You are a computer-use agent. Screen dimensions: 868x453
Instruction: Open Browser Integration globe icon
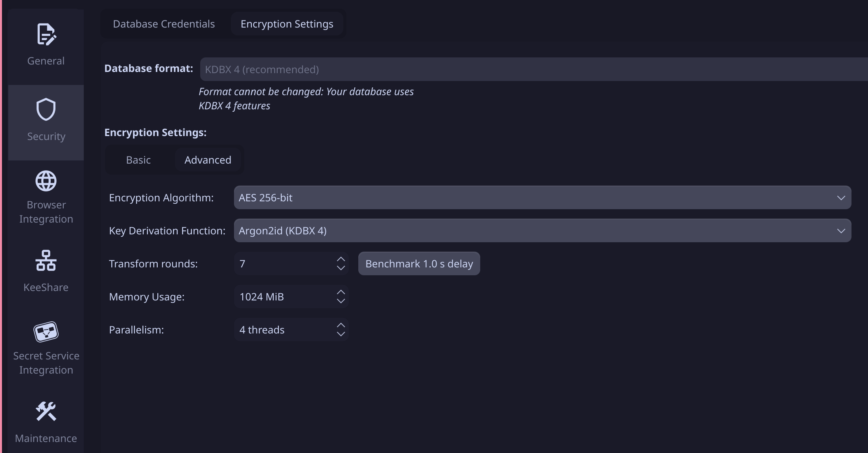(46, 181)
